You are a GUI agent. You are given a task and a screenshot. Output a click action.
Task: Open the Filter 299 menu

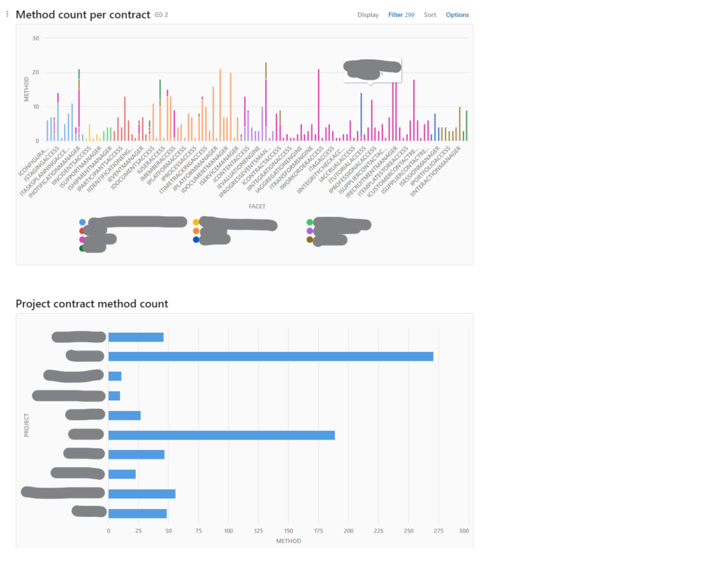401,15
